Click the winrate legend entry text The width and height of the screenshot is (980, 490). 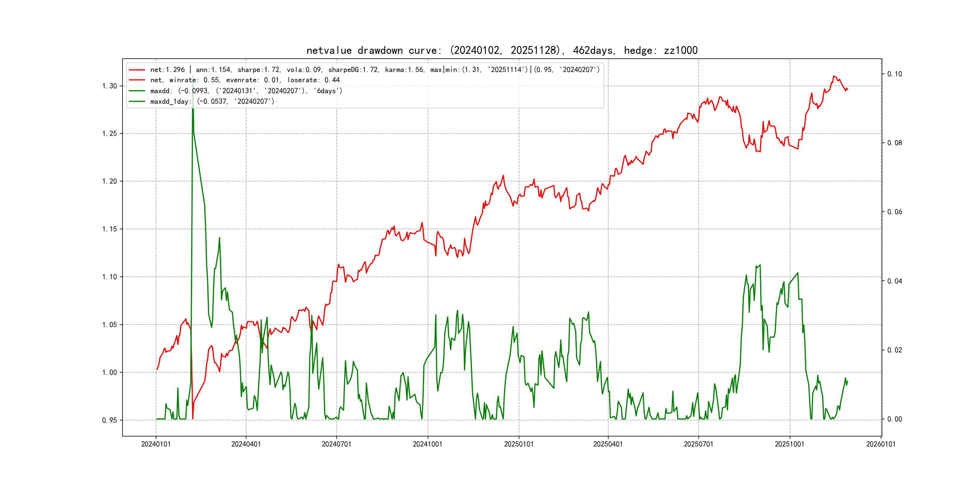click(245, 80)
